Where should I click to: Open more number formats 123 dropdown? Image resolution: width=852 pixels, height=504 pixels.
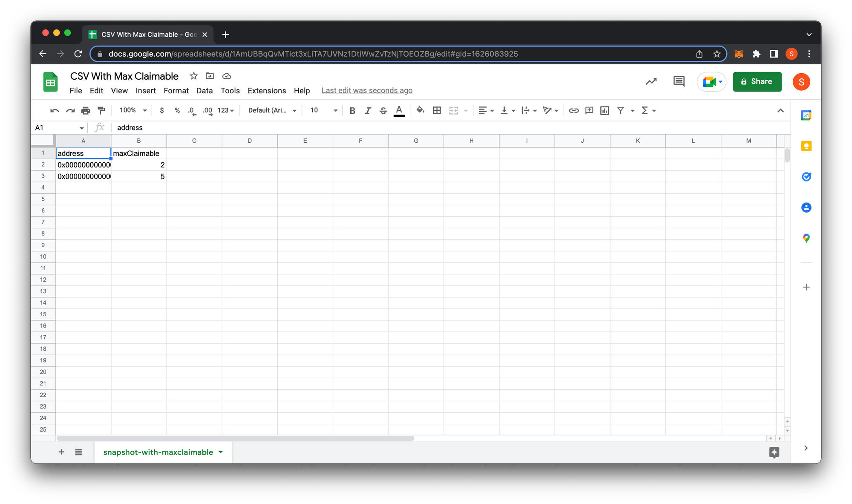pos(226,110)
